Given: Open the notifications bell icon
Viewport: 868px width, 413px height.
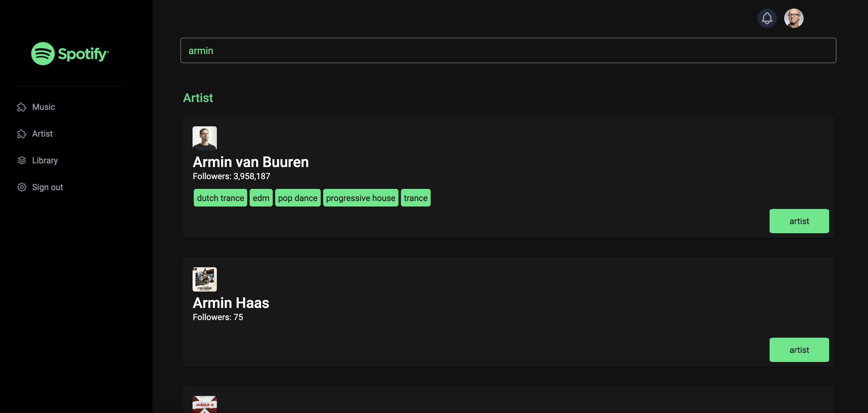Looking at the screenshot, I should point(767,18).
